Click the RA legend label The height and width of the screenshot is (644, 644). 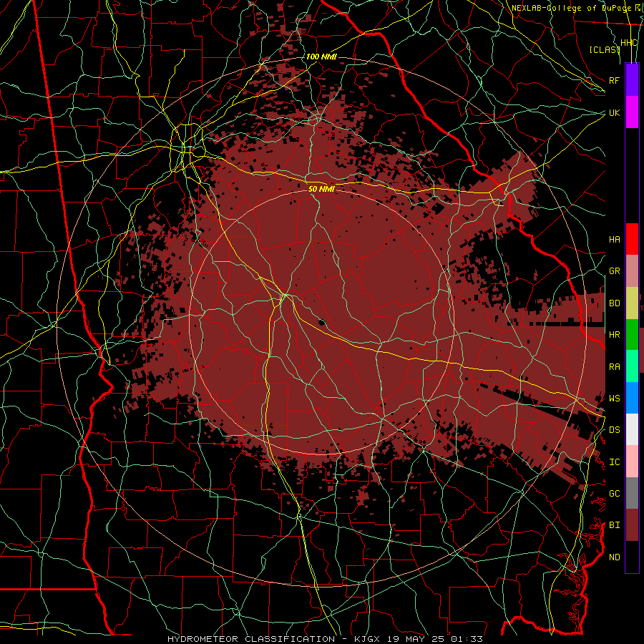click(614, 366)
